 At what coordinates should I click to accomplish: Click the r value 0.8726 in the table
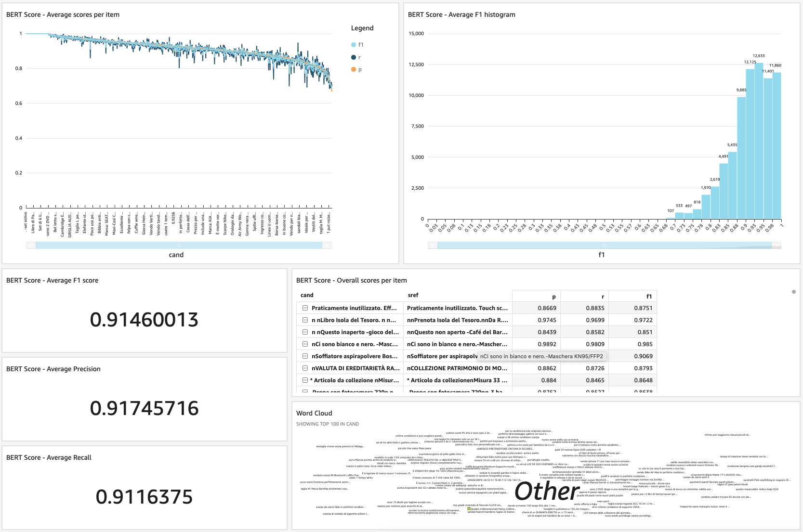point(595,368)
